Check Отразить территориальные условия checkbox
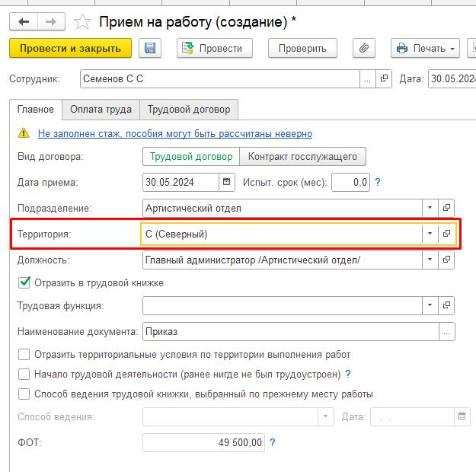Image resolution: width=476 pixels, height=472 pixels. 24,355
